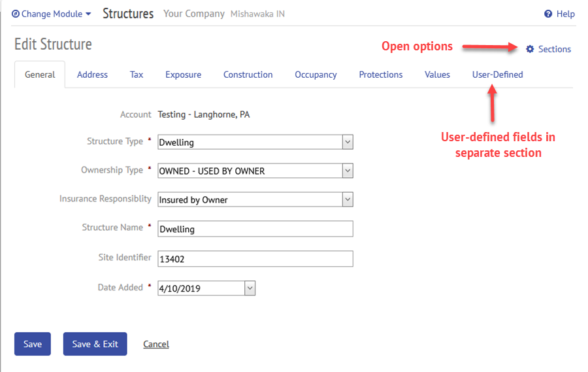Viewport: 588px width, 372px height.
Task: Open the Protections tab
Action: [381, 75]
